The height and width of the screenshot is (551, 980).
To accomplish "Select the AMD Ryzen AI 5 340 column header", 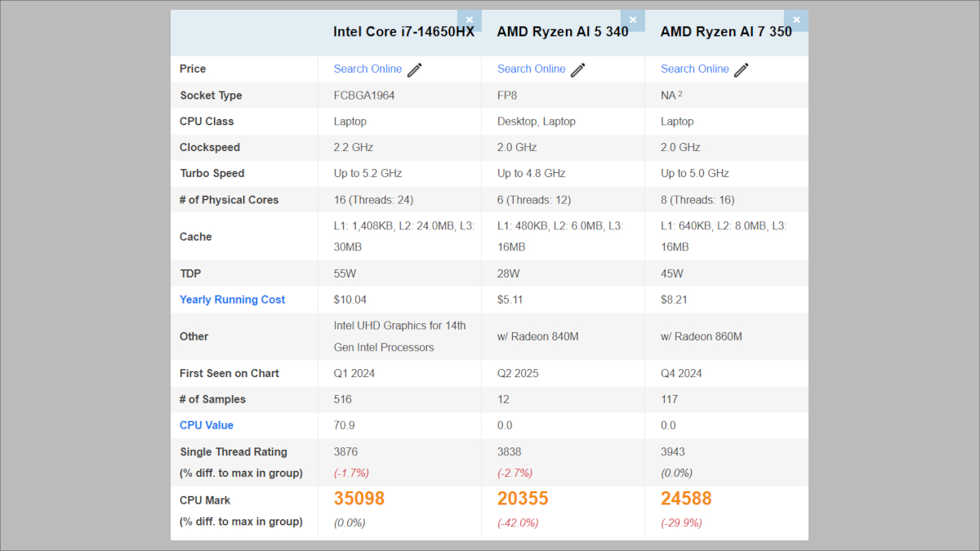I will pyautogui.click(x=563, y=32).
